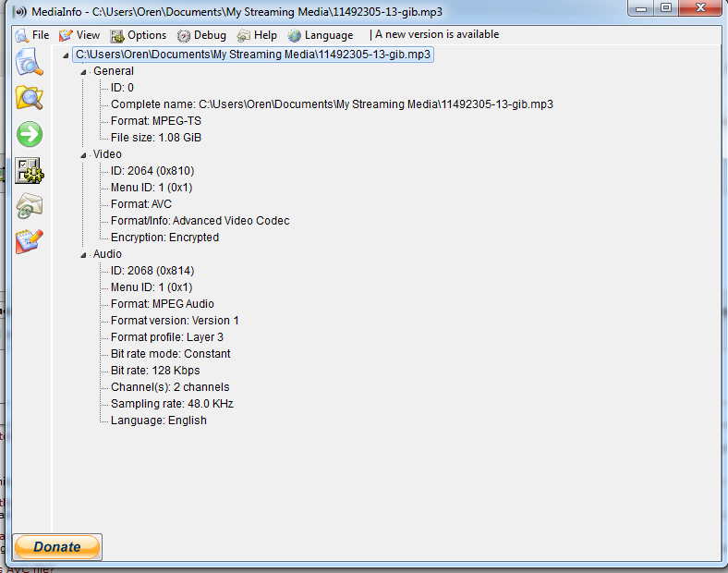Maximize the MediaInfo window

click(x=666, y=8)
